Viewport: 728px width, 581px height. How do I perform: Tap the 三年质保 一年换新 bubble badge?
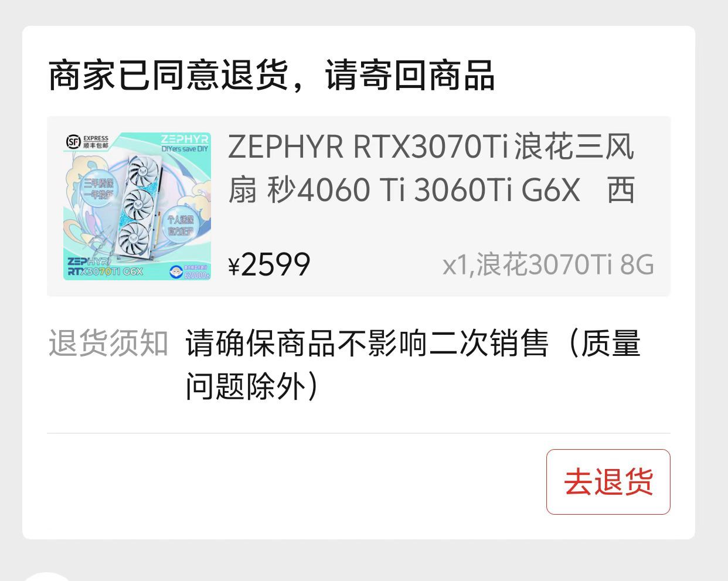pos(98,188)
